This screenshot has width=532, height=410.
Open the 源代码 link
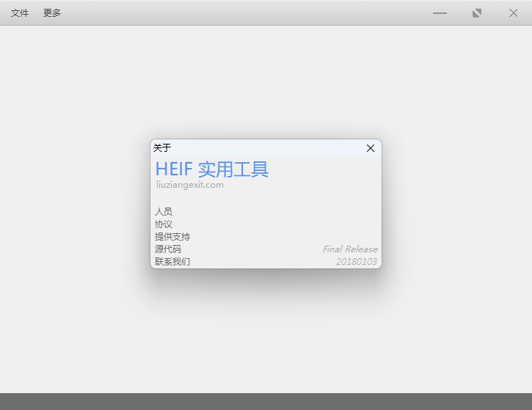click(168, 249)
